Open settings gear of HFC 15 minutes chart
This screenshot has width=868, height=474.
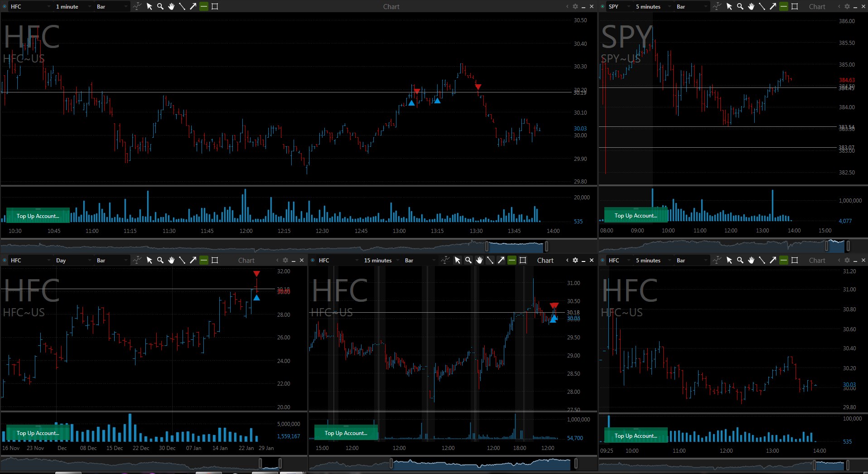pos(575,260)
